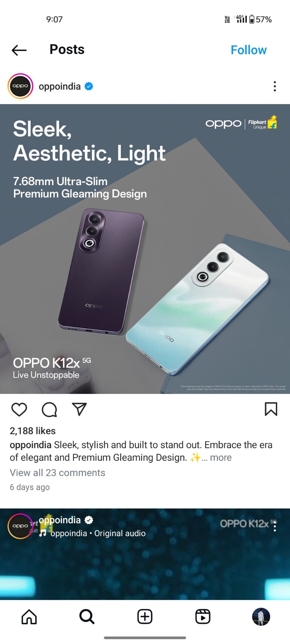Go to Home tab
This screenshot has width=290, height=644.
coord(29,617)
